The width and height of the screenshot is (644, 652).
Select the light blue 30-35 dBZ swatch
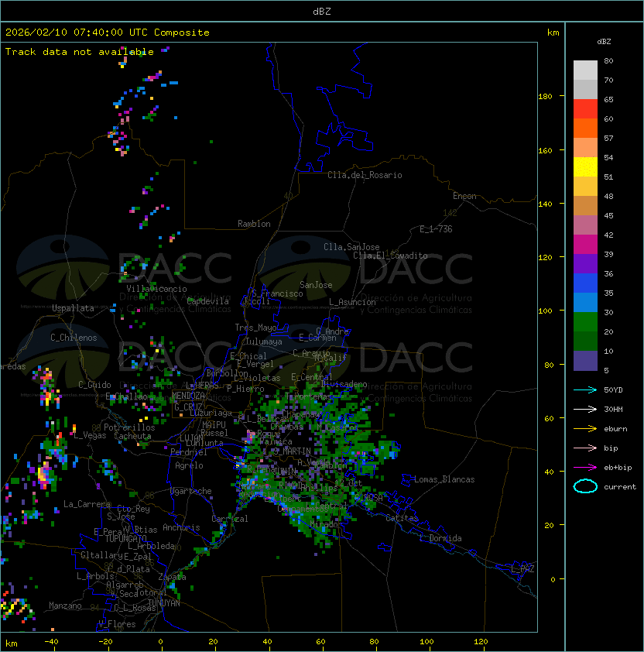pos(585,302)
